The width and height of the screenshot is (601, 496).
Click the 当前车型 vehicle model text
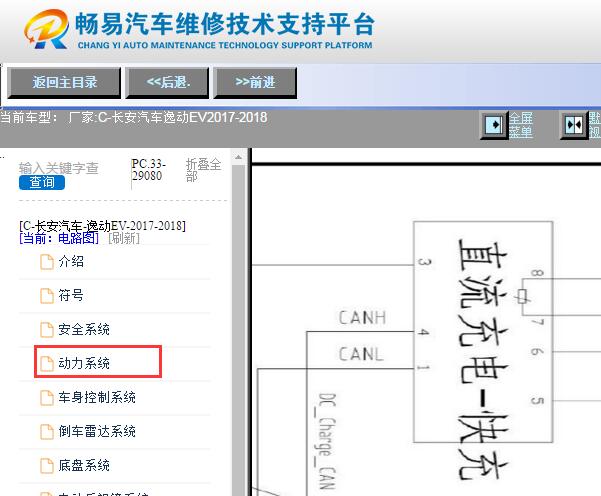pyautogui.click(x=133, y=117)
